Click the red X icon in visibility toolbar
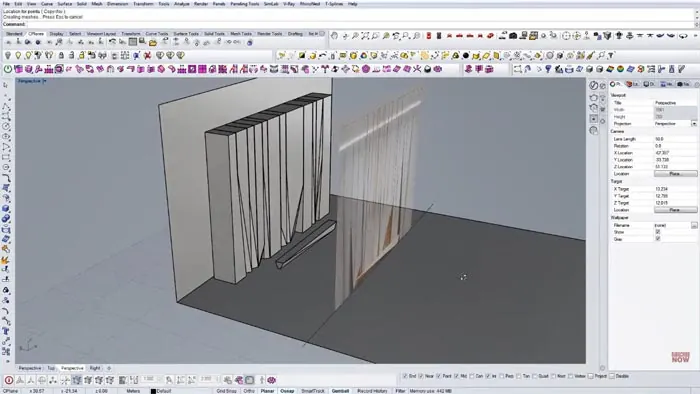This screenshot has width=700, height=394. [x=147, y=56]
